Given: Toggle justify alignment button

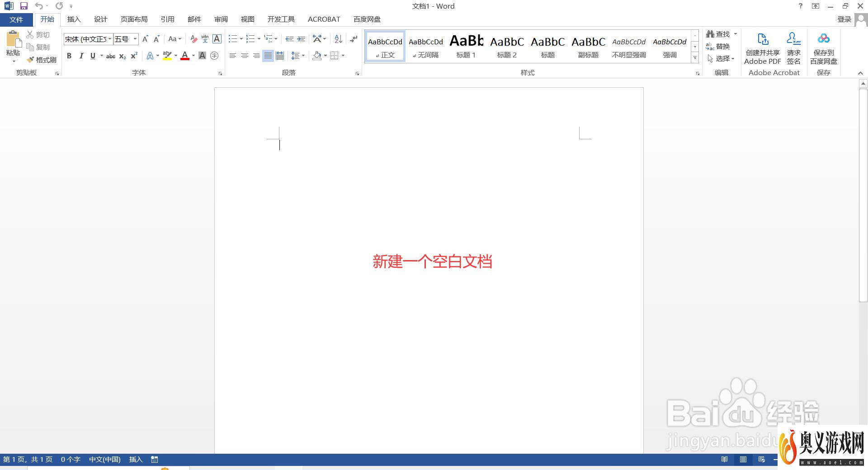Looking at the screenshot, I should pyautogui.click(x=268, y=56).
